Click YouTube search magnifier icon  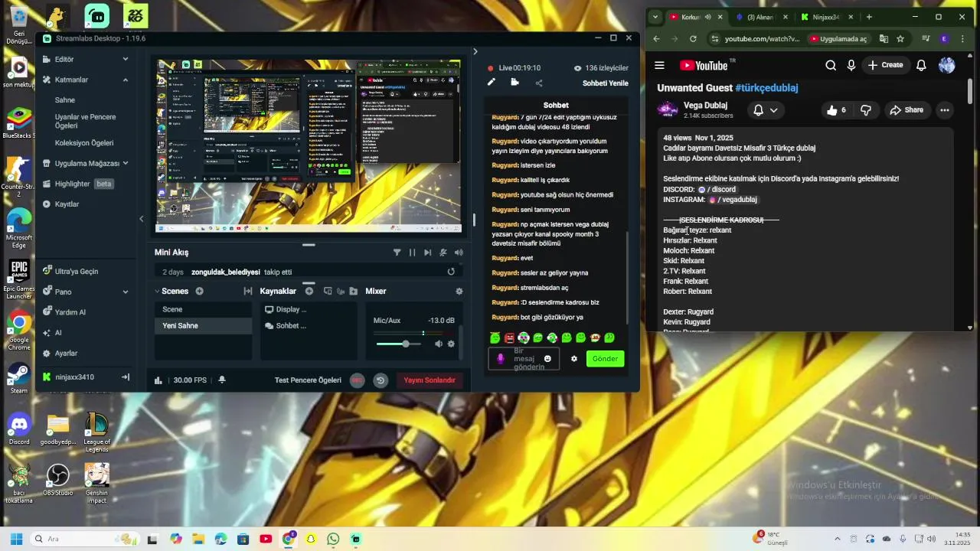[831, 65]
